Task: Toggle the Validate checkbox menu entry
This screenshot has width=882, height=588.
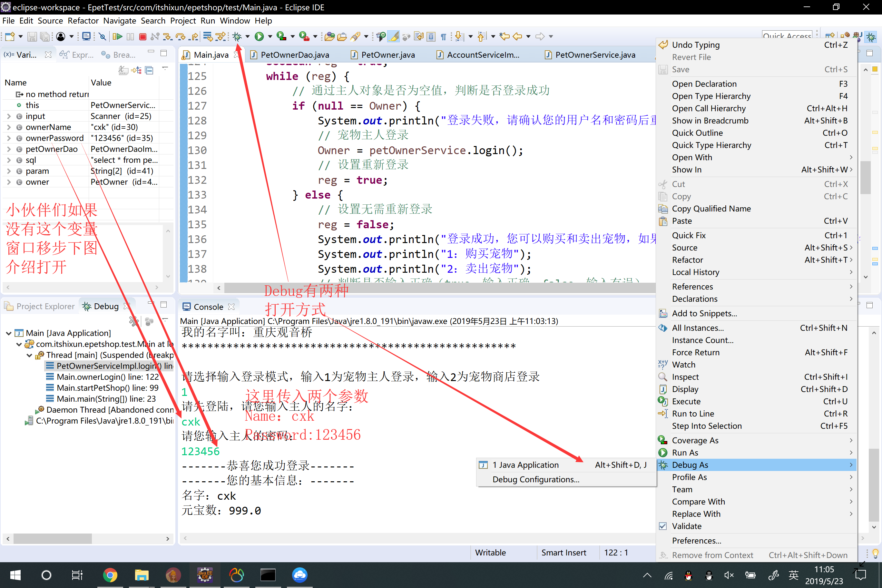Action: point(686,526)
